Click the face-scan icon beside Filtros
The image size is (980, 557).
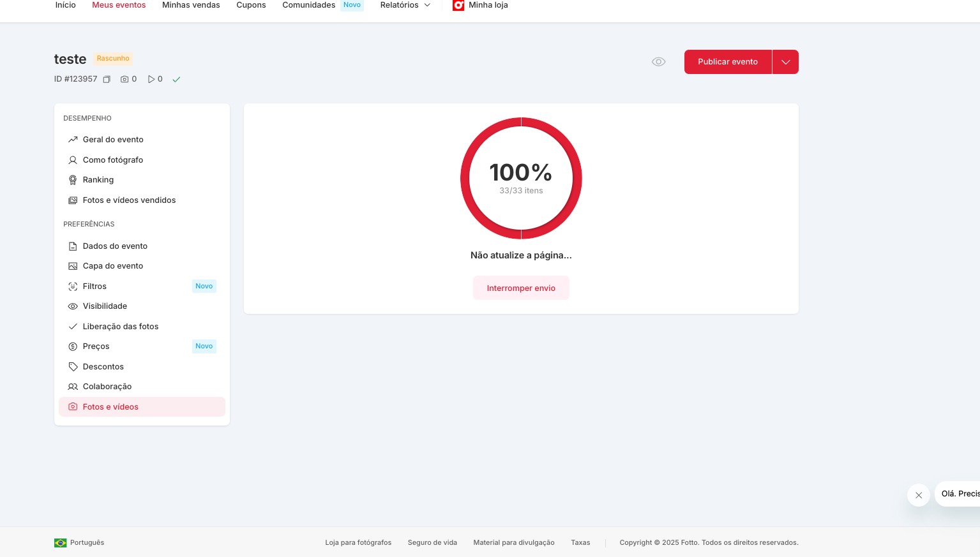coord(73,286)
